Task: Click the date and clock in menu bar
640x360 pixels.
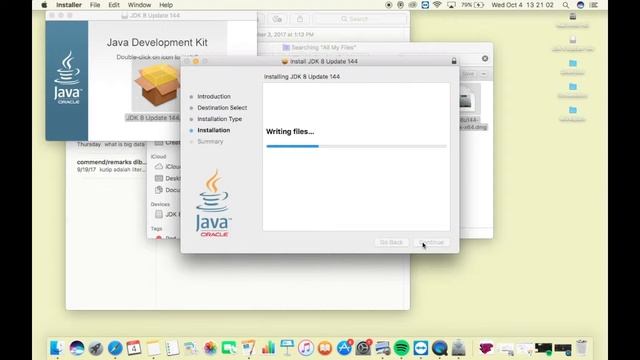Action: (522, 5)
